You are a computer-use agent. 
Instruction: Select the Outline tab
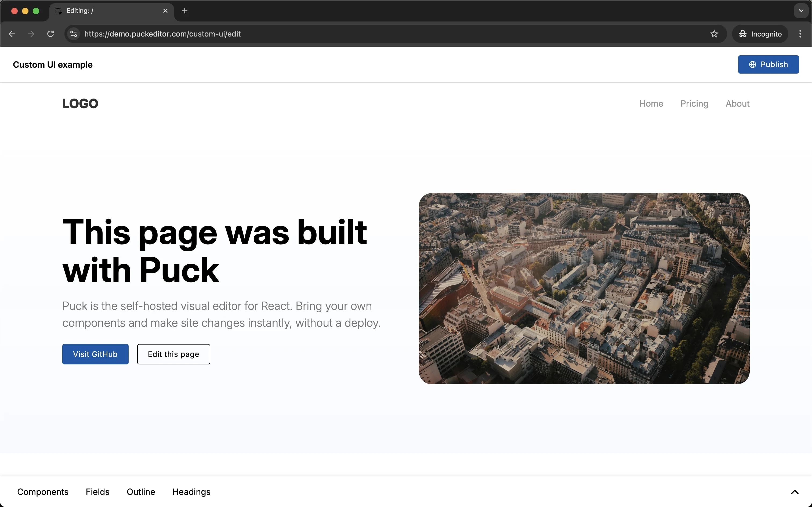(141, 492)
